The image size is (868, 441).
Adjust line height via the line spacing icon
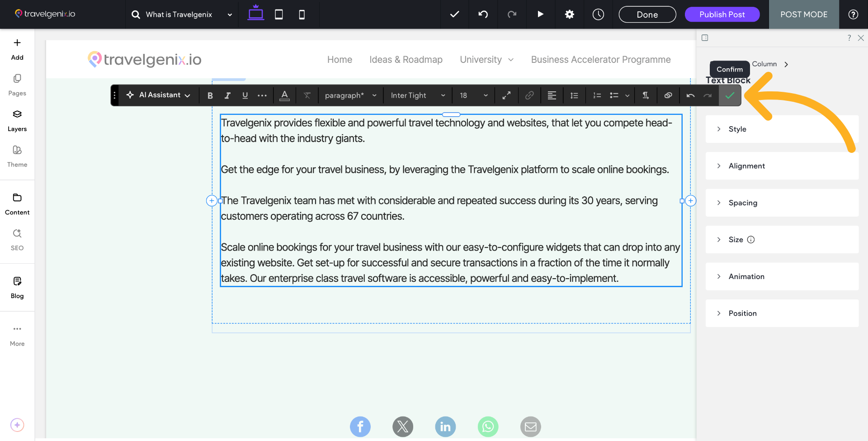[574, 95]
